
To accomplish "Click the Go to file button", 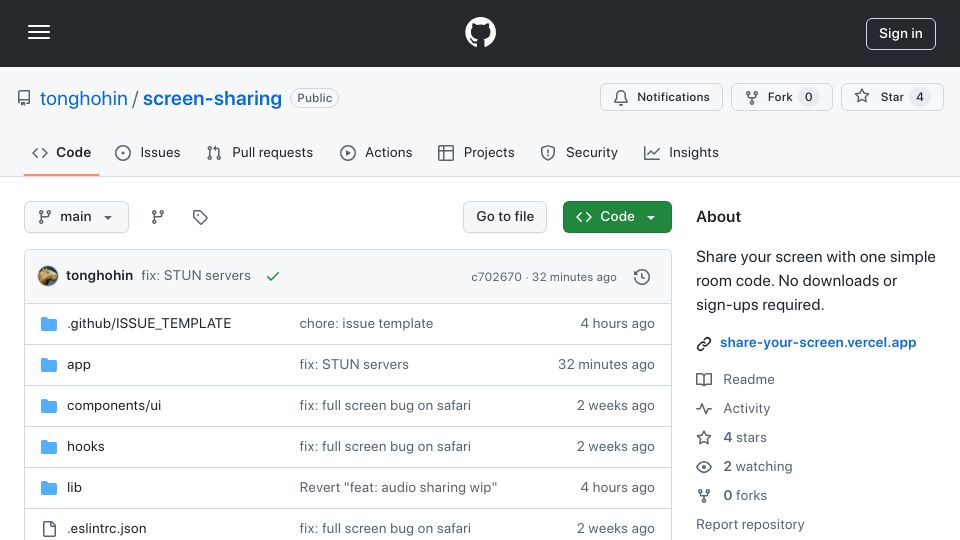I will pyautogui.click(x=505, y=217).
